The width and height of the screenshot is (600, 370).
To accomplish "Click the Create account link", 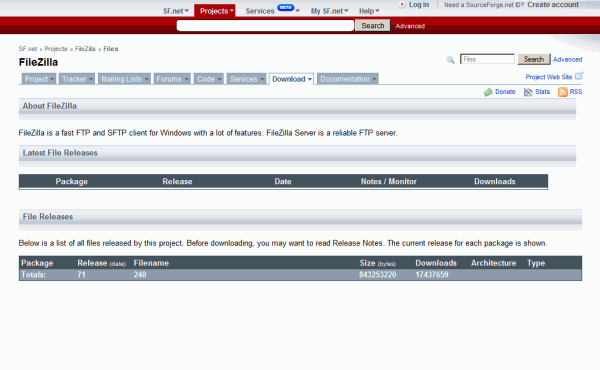I will [553, 5].
